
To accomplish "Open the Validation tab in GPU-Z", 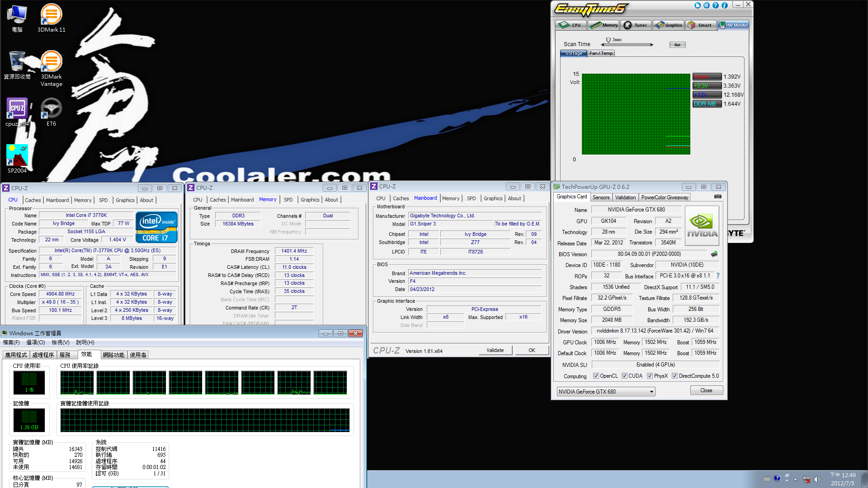I will 625,197.
